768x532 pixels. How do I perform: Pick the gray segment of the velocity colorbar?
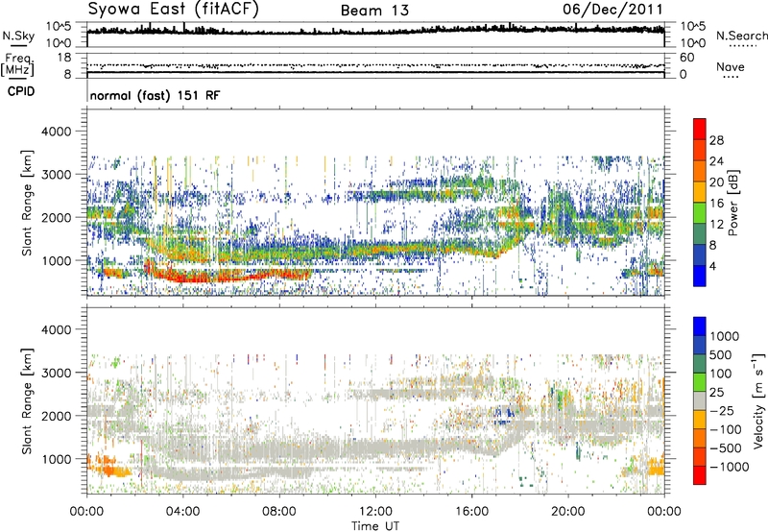(x=700, y=400)
